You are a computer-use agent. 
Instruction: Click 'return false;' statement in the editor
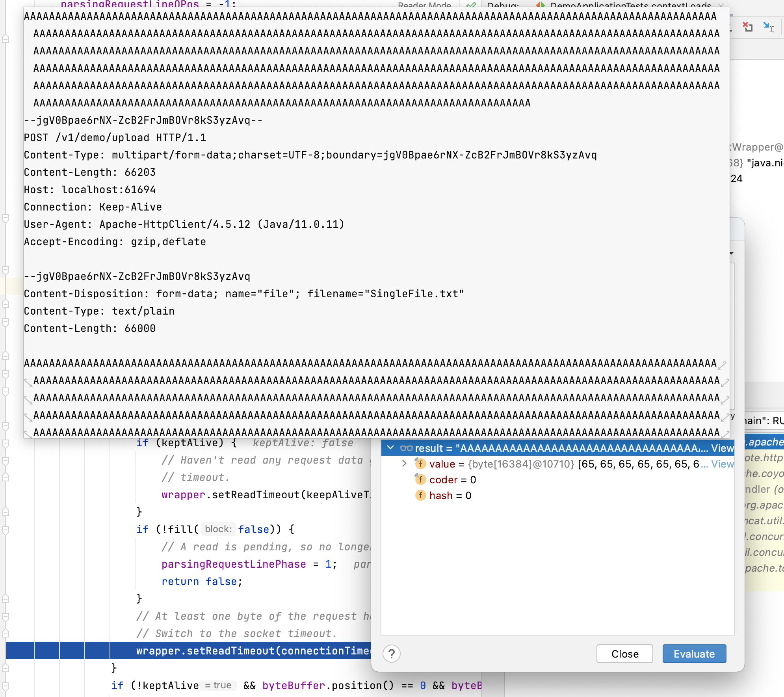point(202,581)
